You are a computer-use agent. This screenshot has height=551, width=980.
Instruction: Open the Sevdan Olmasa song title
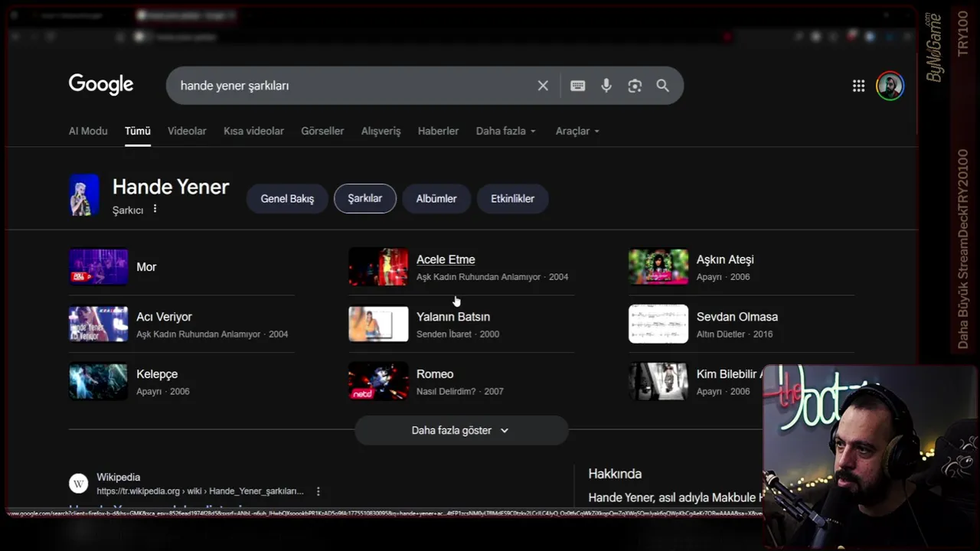click(737, 317)
